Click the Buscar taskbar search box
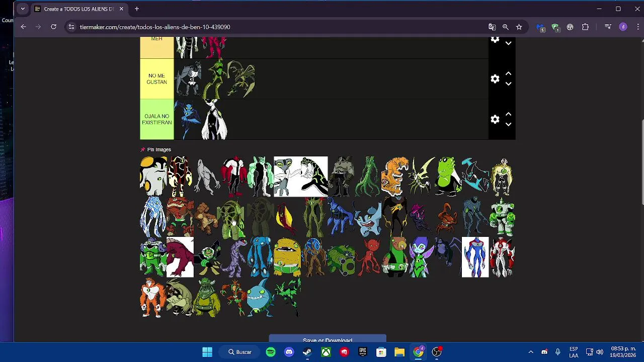Image resolution: width=644 pixels, height=362 pixels. (240, 352)
